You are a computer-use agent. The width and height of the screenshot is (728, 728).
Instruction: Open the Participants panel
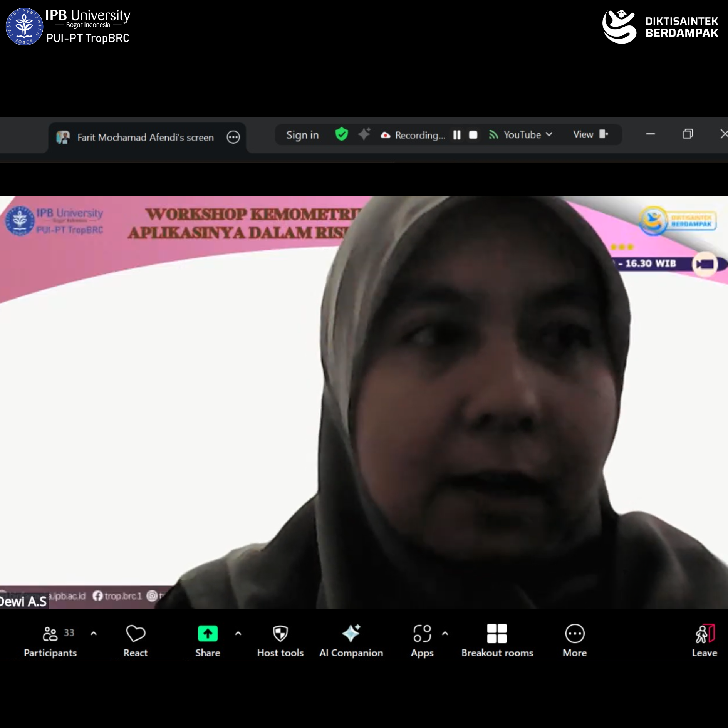pyautogui.click(x=50, y=641)
